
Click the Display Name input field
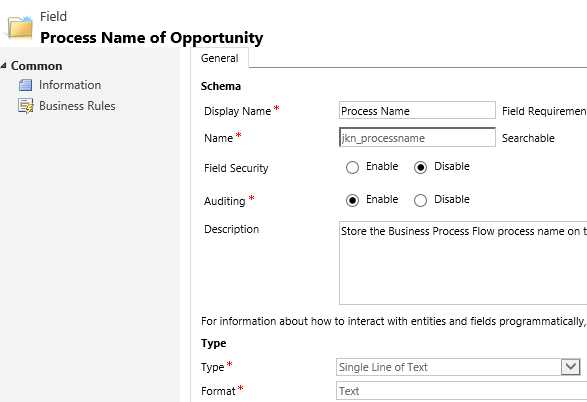tap(417, 110)
